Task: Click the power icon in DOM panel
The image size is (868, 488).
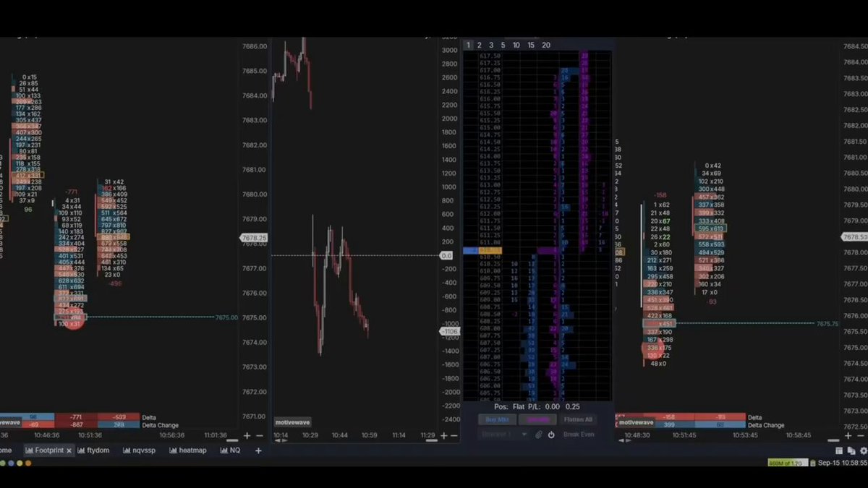Action: [551, 435]
